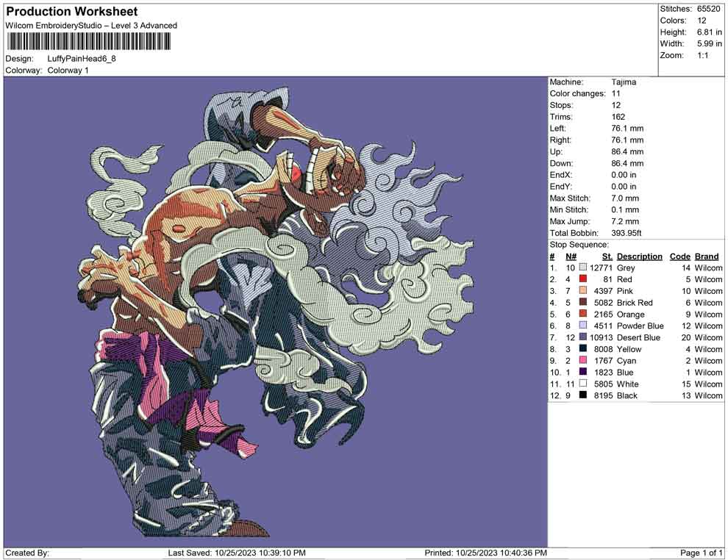Click the zoom value '1:1'
The height and width of the screenshot is (560, 728).
coord(702,55)
